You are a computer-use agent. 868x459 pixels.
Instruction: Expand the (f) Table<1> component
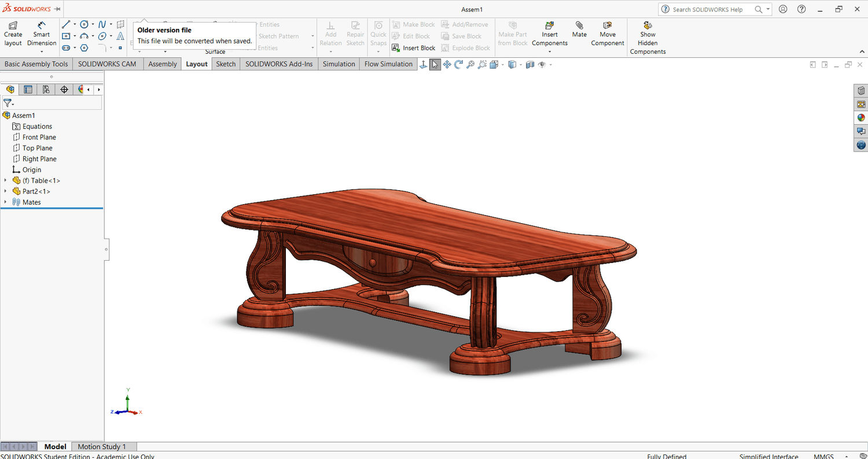[6, 180]
